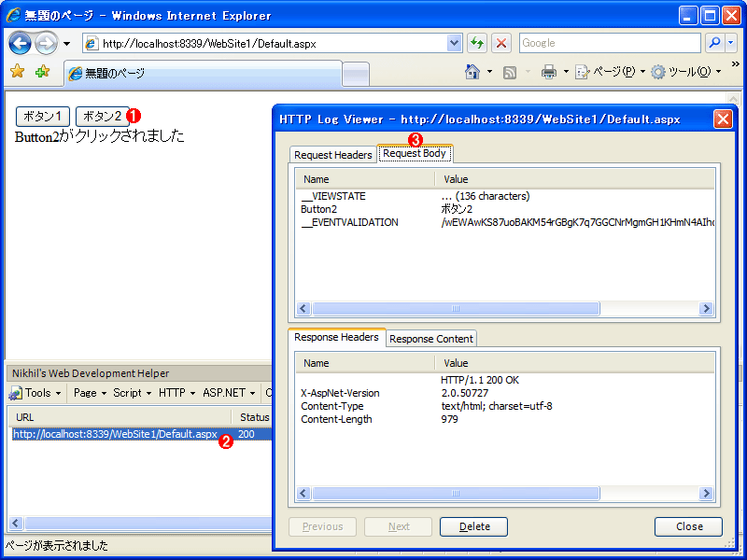This screenshot has height=560, width=747.
Task: Click the Refresh page icon
Action: (x=477, y=43)
